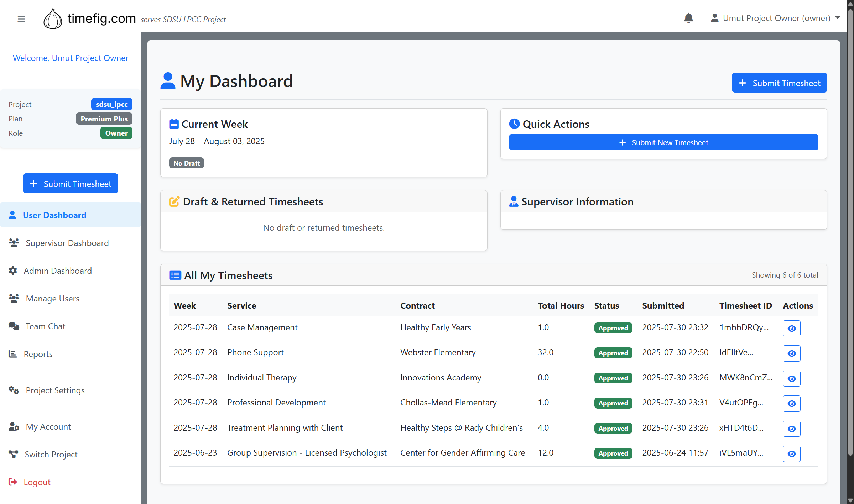View the Case Management timesheet via eye icon
The height and width of the screenshot is (504, 854).
click(791, 328)
